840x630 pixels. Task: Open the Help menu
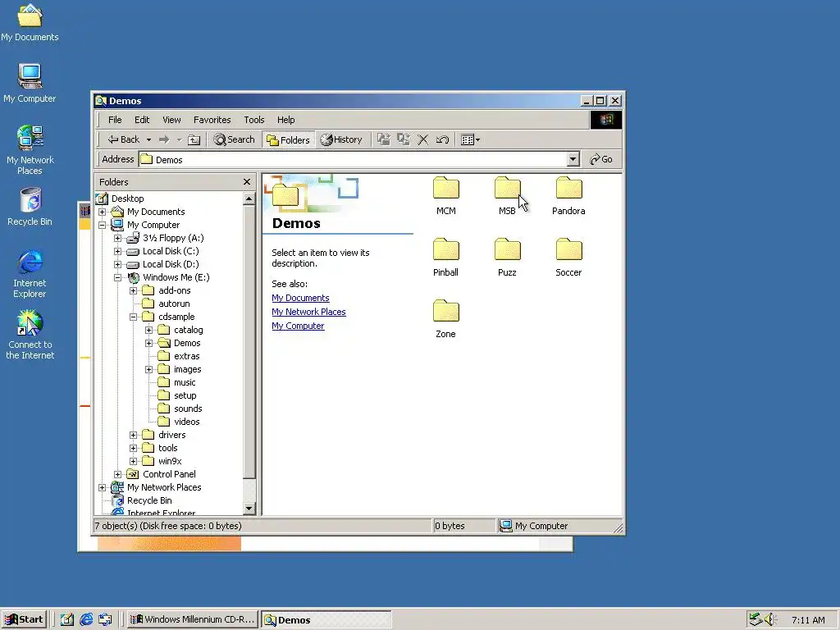pyautogui.click(x=285, y=120)
